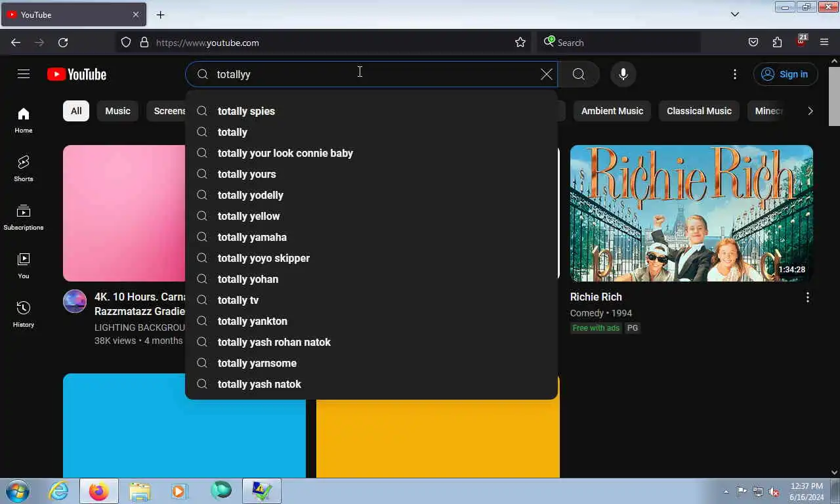Image resolution: width=840 pixels, height=504 pixels.
Task: Click the Sign in button
Action: tap(786, 74)
